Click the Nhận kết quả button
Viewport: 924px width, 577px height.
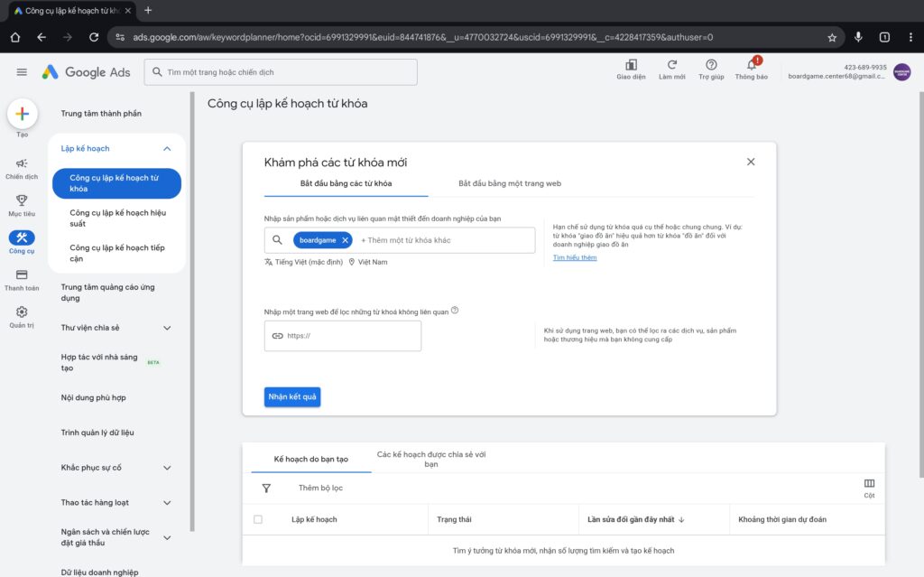292,397
